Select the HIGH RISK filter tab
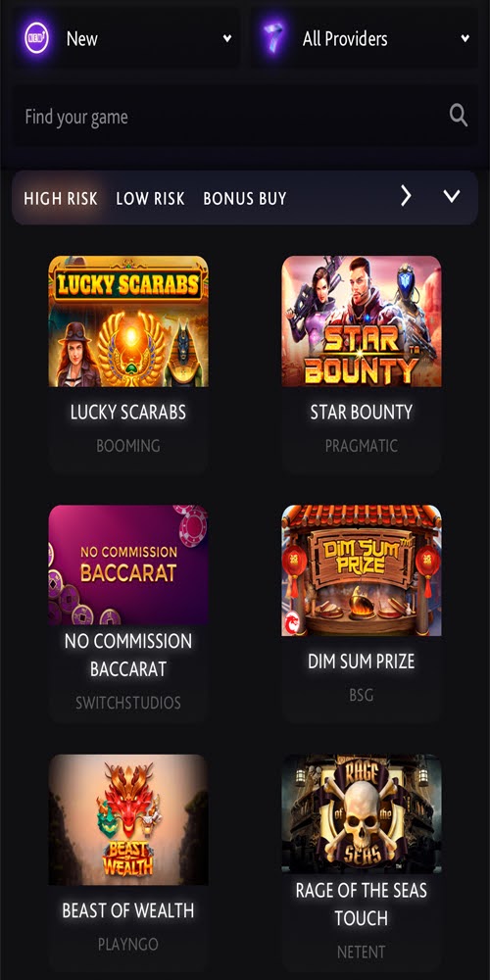Image resolution: width=490 pixels, height=980 pixels. [61, 199]
